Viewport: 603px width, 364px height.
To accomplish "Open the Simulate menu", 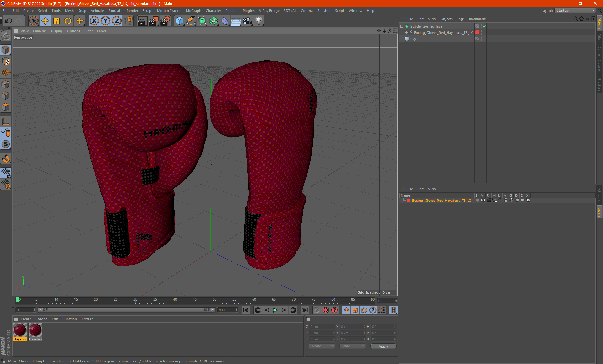I will click(x=115, y=11).
